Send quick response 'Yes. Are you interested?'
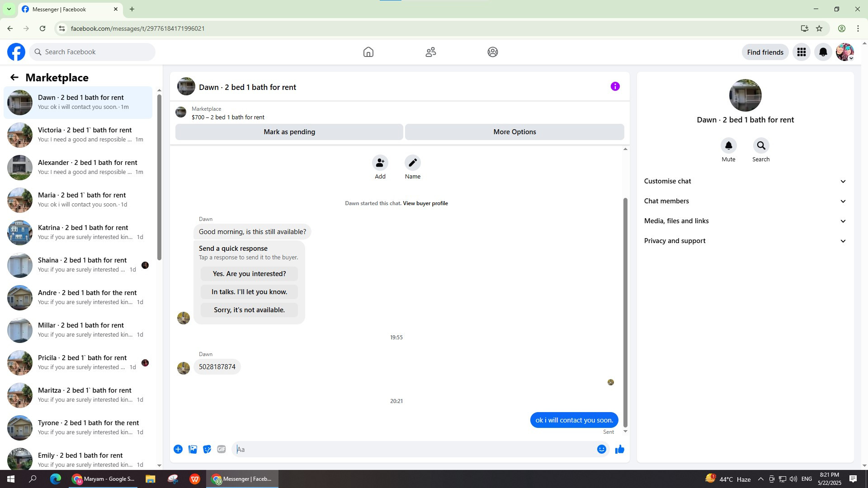Screen dimensions: 868x488 click(249, 274)
